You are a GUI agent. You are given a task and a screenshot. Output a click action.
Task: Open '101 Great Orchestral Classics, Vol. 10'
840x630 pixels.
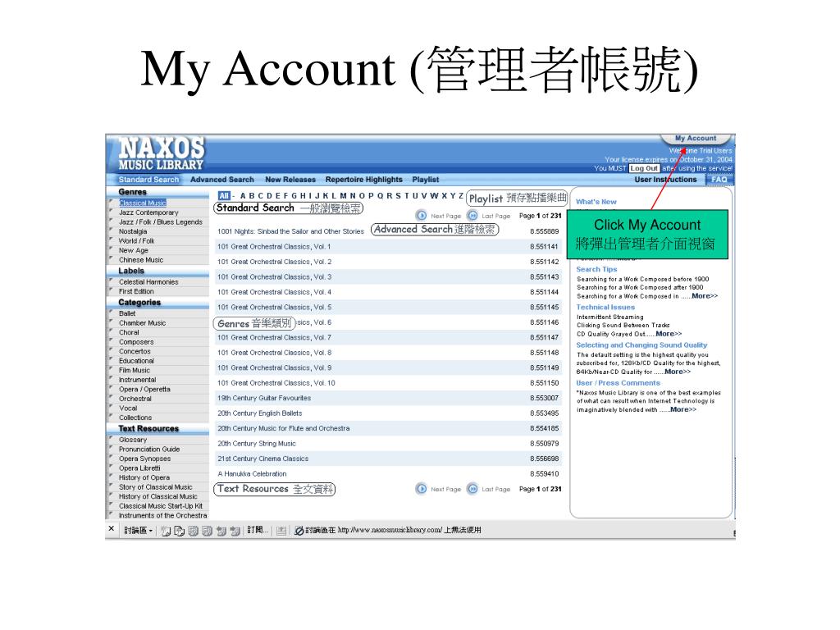[x=276, y=383]
